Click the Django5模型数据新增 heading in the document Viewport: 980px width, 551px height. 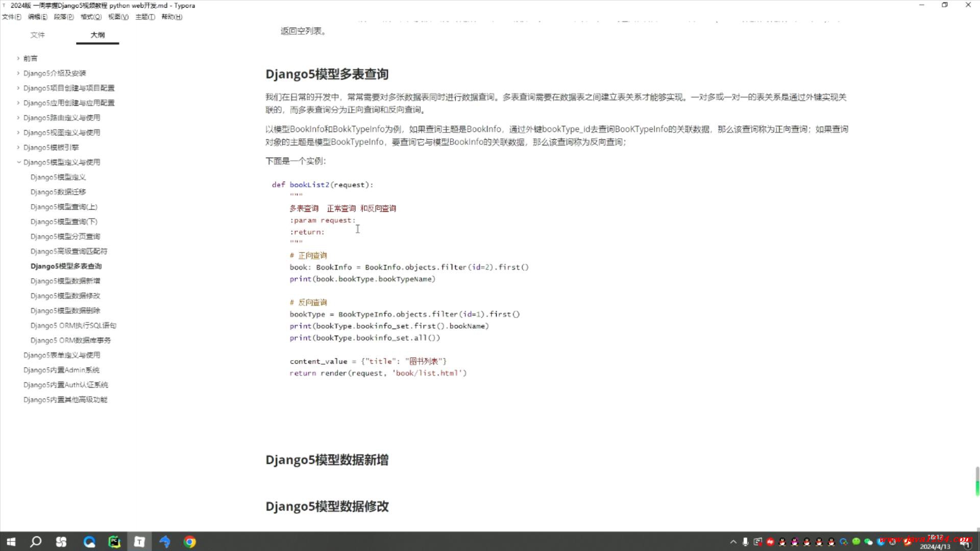(327, 460)
